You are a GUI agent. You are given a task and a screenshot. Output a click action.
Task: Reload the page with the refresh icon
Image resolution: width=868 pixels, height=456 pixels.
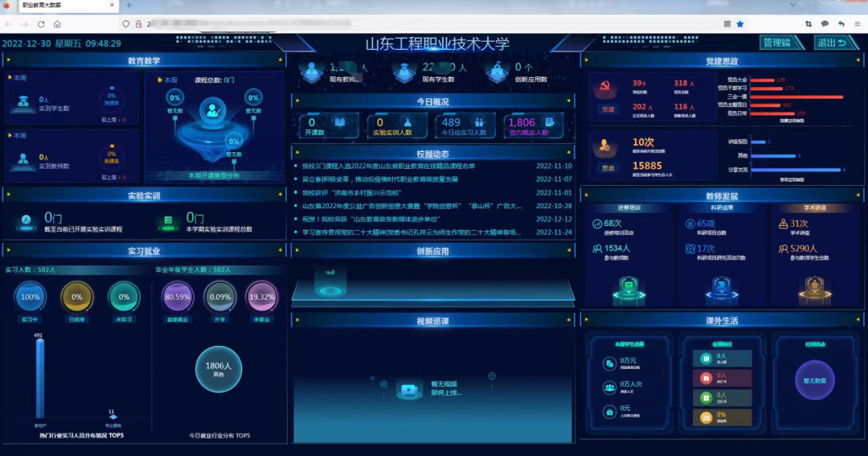pyautogui.click(x=41, y=24)
